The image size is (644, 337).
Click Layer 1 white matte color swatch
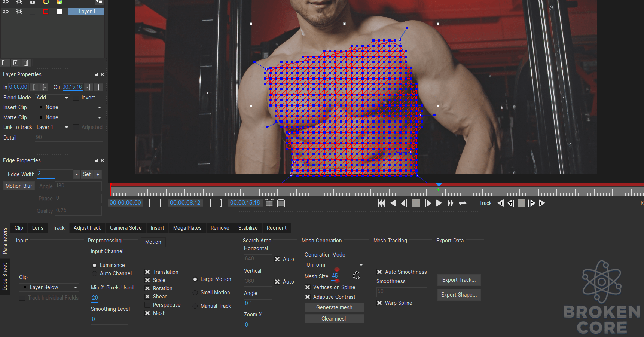59,12
